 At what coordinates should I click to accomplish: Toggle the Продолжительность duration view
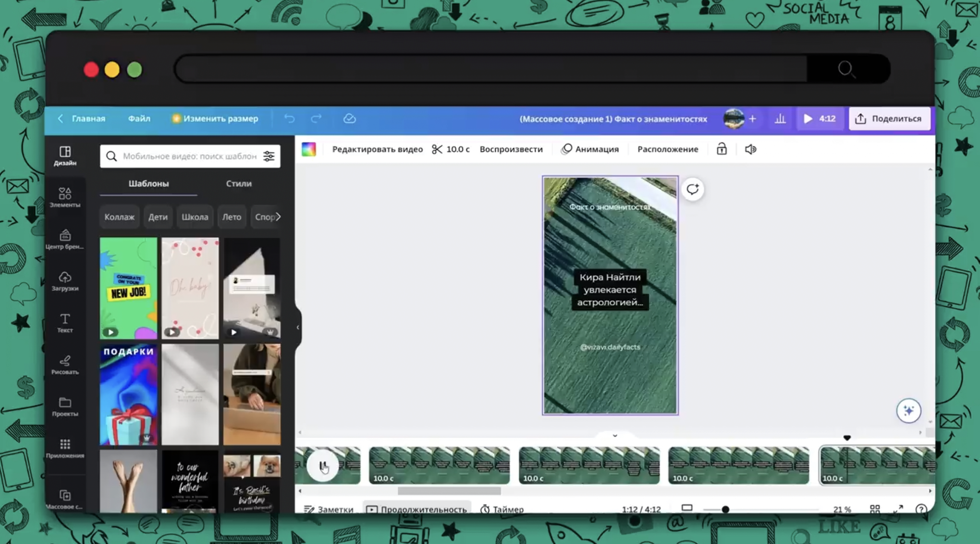(x=416, y=509)
